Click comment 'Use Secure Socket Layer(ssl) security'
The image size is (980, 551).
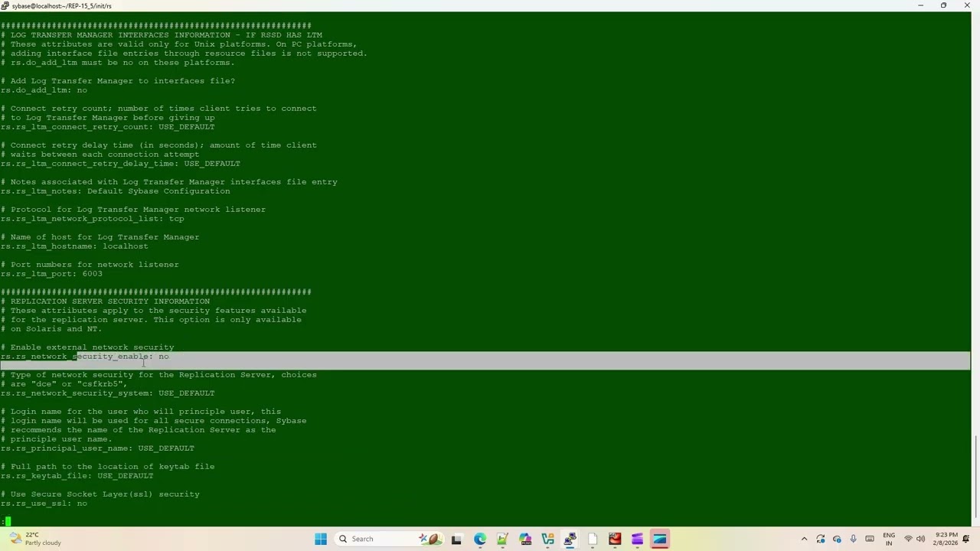click(105, 494)
